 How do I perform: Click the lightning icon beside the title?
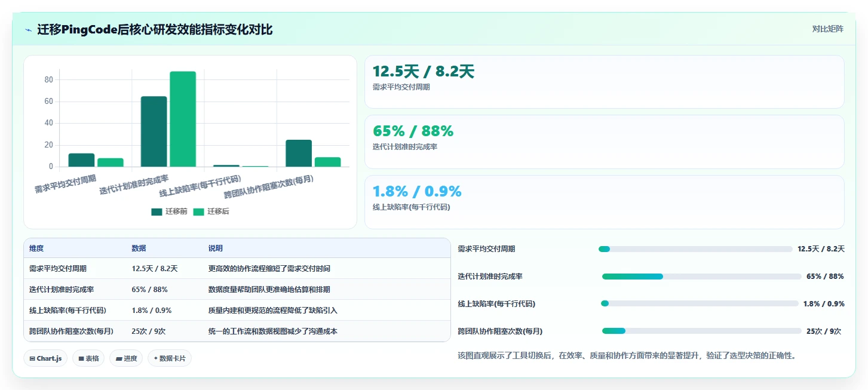28,29
